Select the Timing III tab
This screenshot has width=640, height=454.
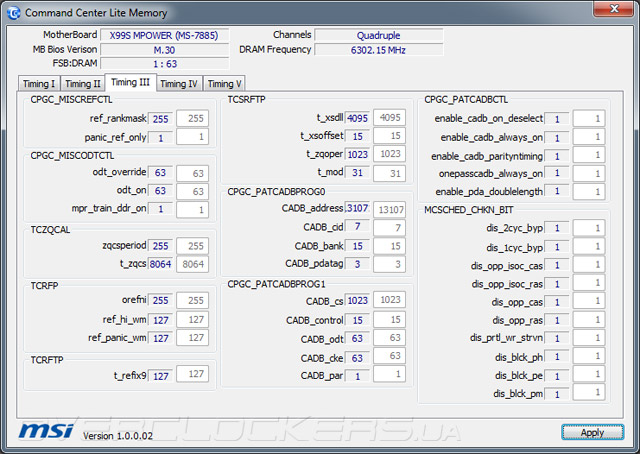(x=131, y=82)
